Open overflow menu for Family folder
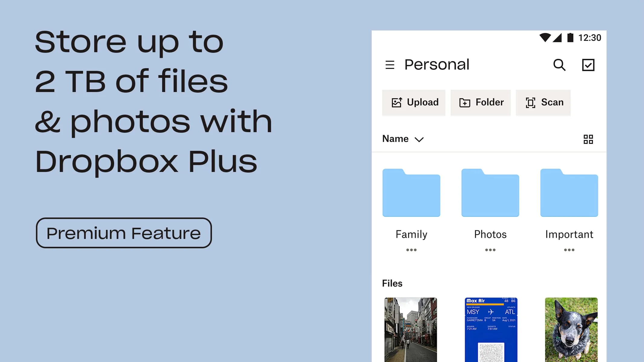This screenshot has height=362, width=644. coord(411,250)
